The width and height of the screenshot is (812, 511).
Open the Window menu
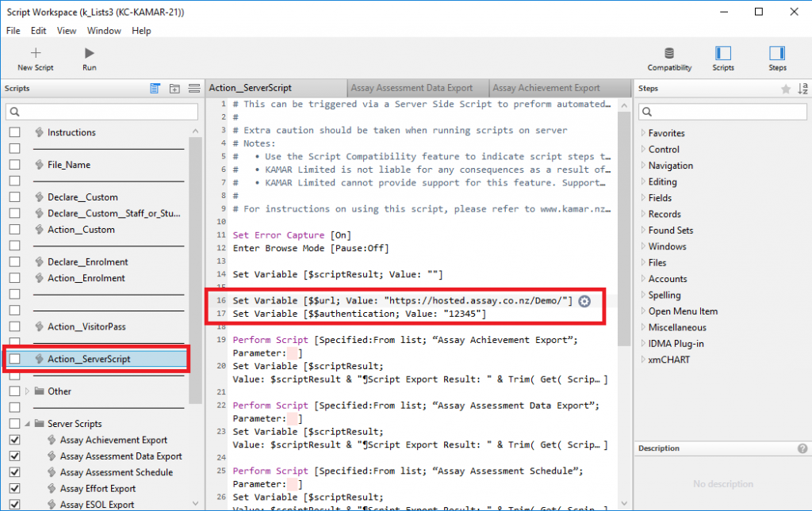tap(104, 31)
